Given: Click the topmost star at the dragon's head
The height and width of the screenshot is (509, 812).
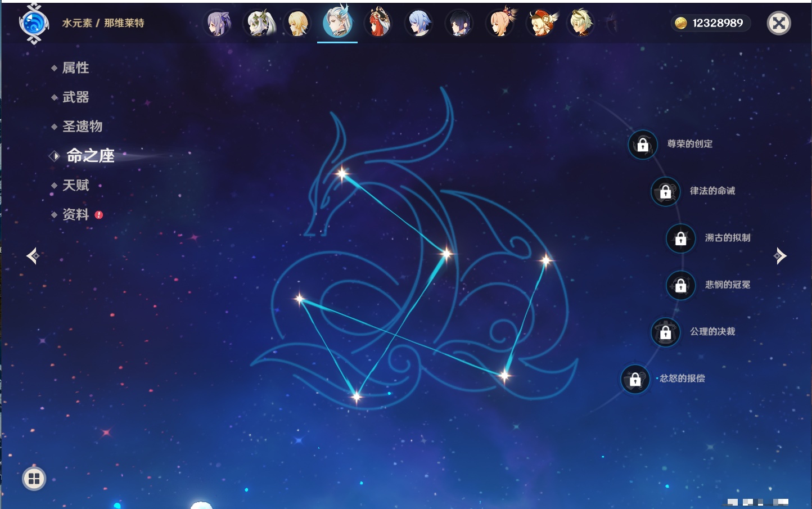Looking at the screenshot, I should click(342, 174).
